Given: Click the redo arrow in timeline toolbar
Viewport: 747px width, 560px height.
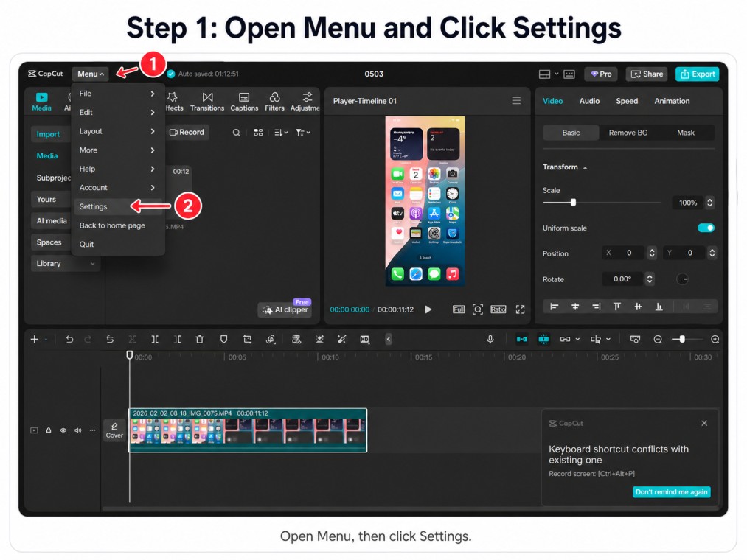Looking at the screenshot, I should tap(88, 339).
